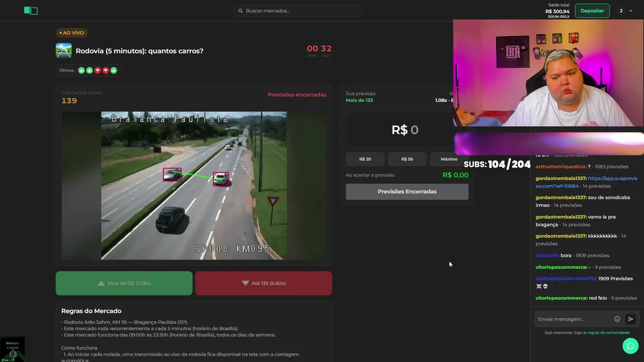Open 'regras da comunidade' link
This screenshot has width=644, height=362.
click(609, 332)
